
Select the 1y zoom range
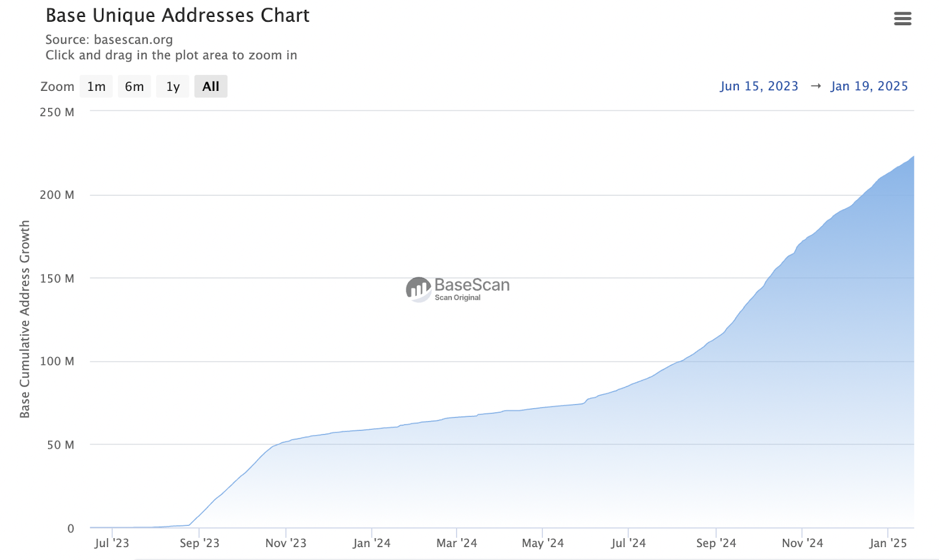tap(173, 87)
